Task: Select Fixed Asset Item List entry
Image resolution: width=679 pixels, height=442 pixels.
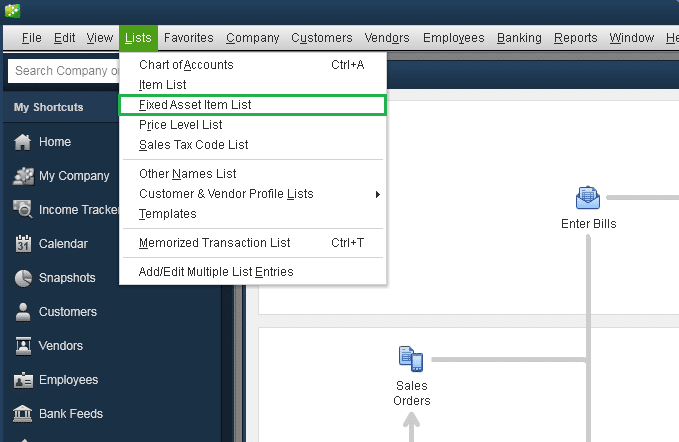Action: (x=252, y=105)
